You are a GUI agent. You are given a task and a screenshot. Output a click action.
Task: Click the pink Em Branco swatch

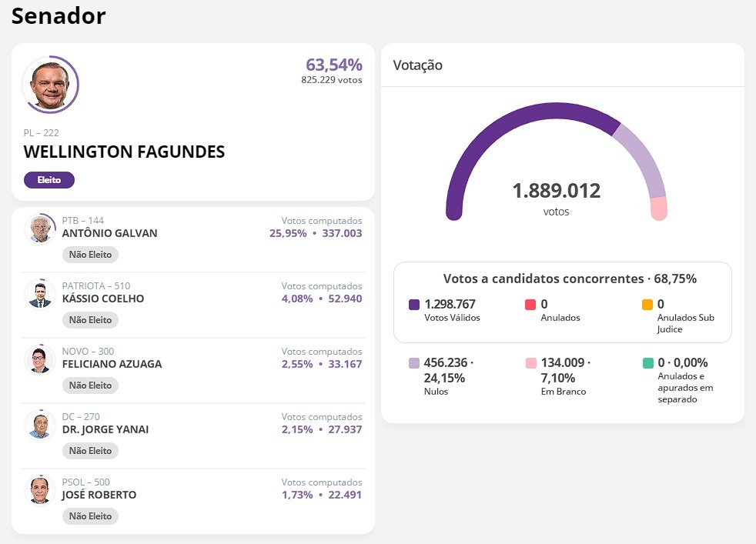(530, 363)
